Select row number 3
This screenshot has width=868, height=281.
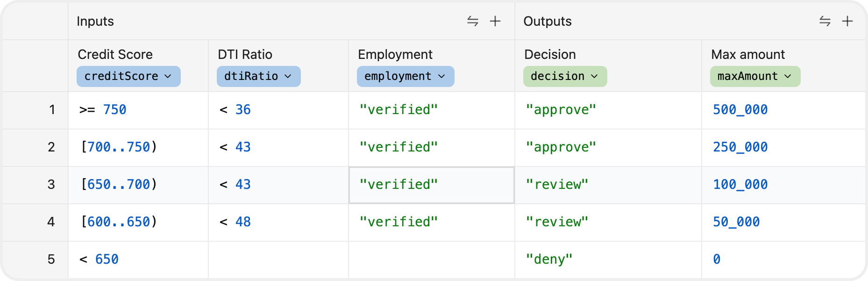pos(36,185)
